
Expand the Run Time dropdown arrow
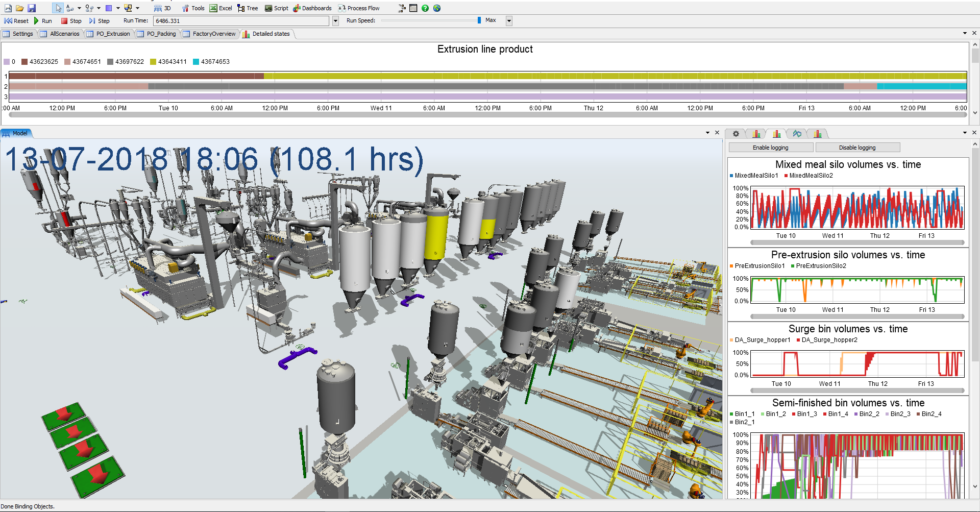click(335, 21)
